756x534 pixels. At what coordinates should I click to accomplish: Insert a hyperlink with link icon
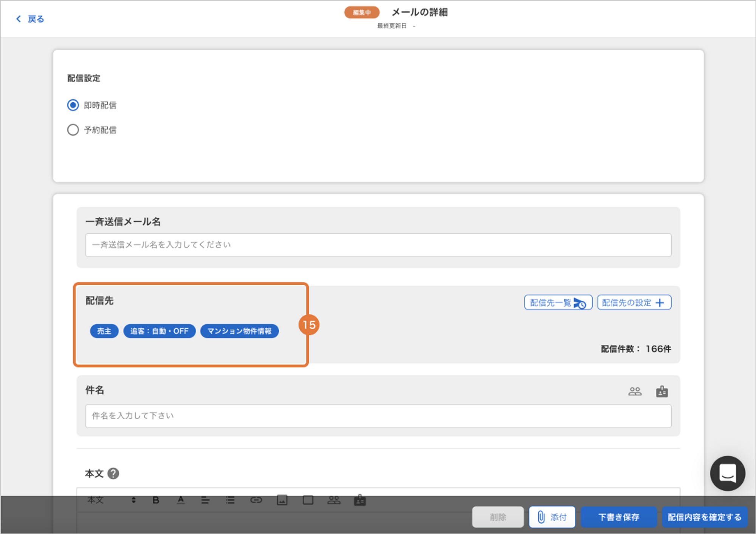tap(256, 500)
